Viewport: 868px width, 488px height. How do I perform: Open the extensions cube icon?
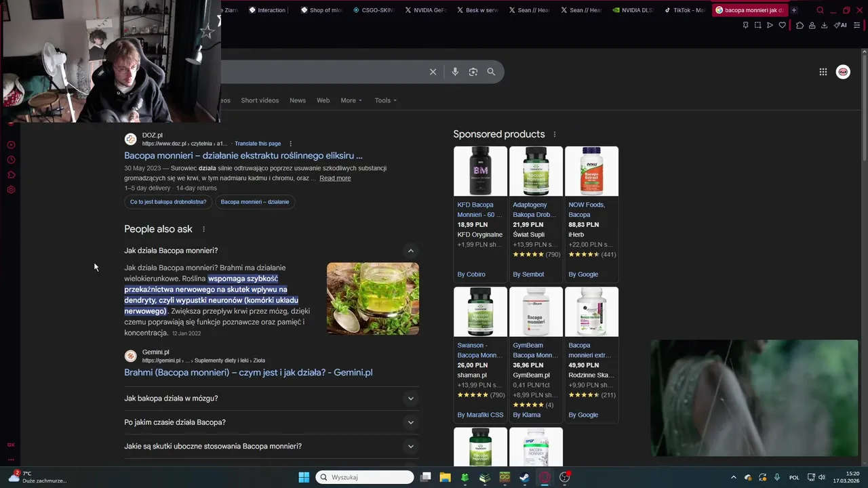pos(800,25)
